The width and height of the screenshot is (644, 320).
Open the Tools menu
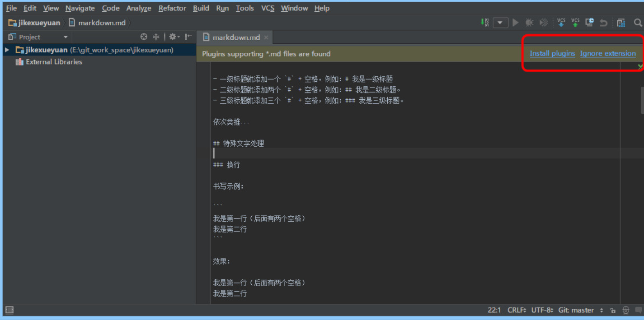point(244,8)
